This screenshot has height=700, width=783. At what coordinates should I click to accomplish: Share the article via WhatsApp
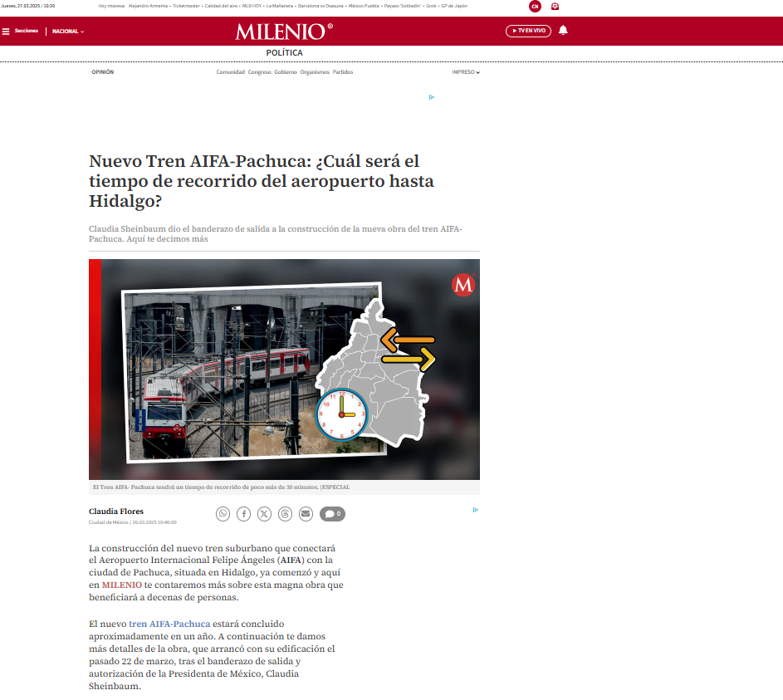pos(223,514)
